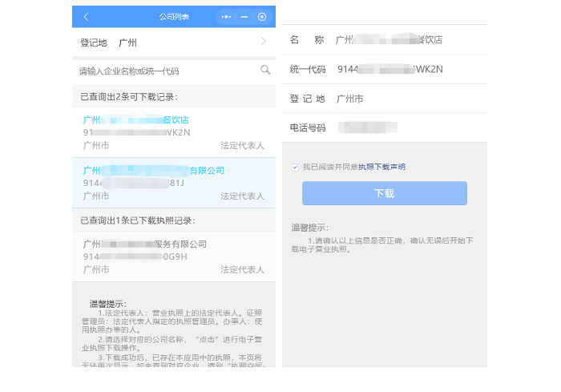Screen dimensions: 561x392
Task: Click the 公司列表 header title
Action: [x=174, y=17]
